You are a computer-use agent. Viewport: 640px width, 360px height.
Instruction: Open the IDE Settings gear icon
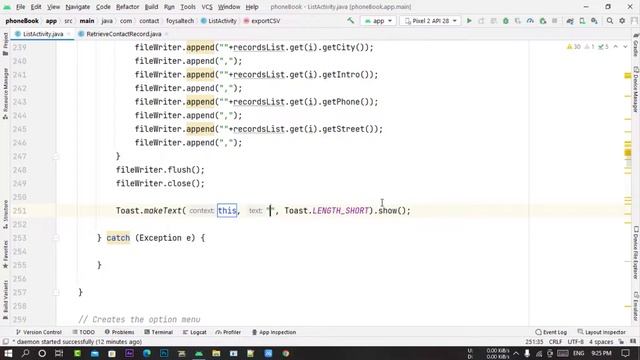pos(622,20)
